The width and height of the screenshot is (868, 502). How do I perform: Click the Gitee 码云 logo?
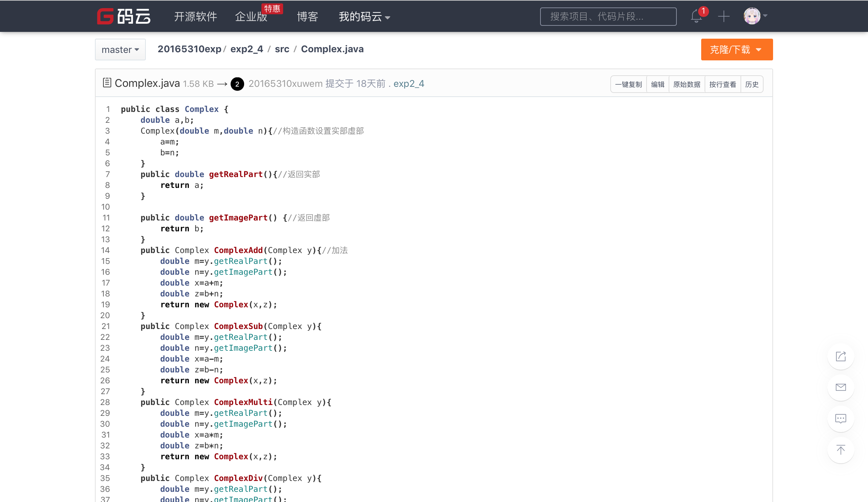tap(123, 16)
